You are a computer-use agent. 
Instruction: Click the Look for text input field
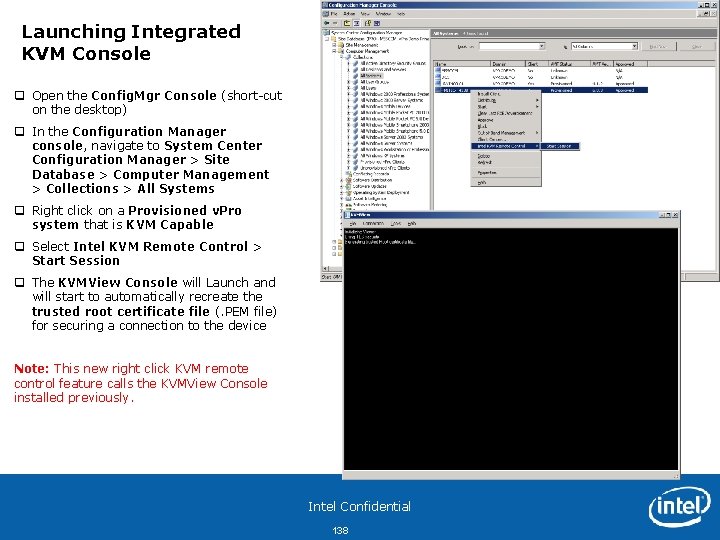pos(508,46)
